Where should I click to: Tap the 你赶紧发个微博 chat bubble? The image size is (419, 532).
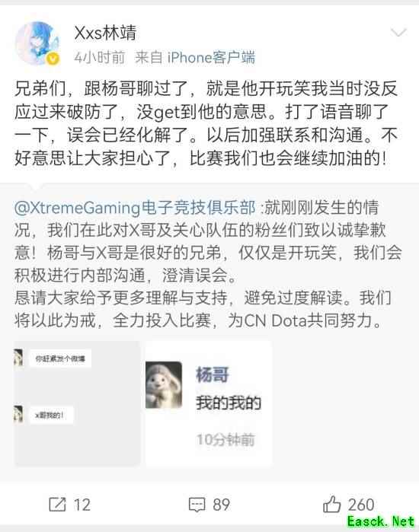point(60,358)
